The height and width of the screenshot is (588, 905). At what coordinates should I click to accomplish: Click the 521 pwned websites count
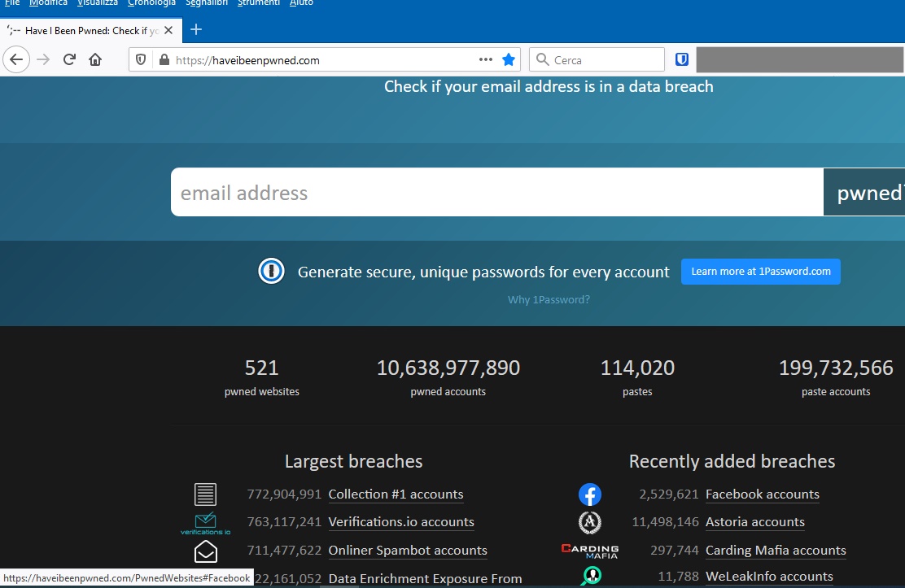point(261,368)
